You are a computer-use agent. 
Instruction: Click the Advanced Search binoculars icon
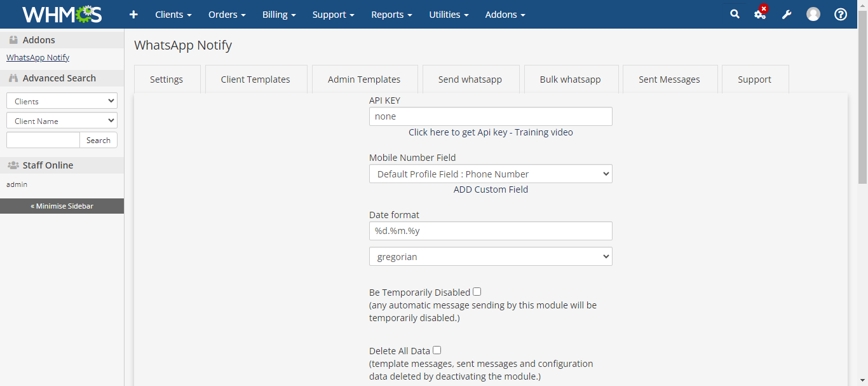pyautogui.click(x=13, y=78)
